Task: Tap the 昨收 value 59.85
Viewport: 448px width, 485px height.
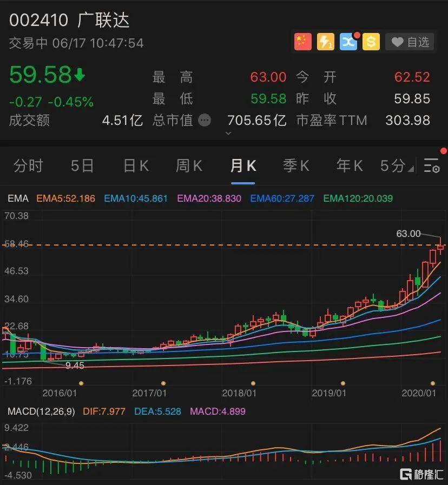Action: (412, 98)
